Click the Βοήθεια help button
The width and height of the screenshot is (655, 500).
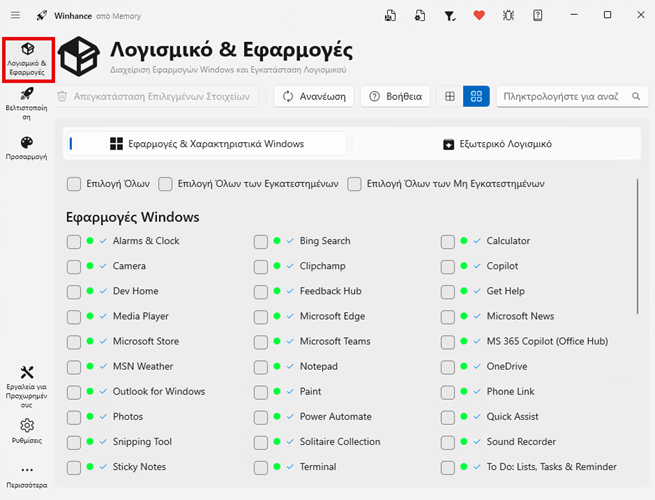point(395,96)
